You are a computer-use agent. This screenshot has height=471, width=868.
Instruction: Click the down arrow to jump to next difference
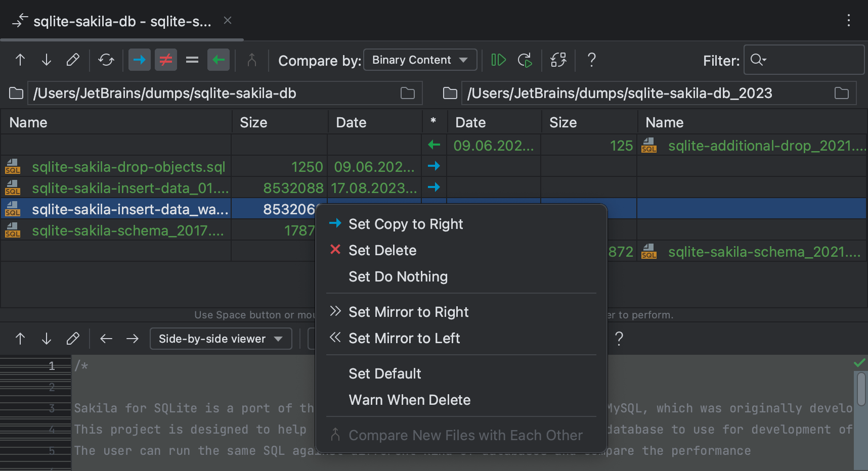pos(47,60)
